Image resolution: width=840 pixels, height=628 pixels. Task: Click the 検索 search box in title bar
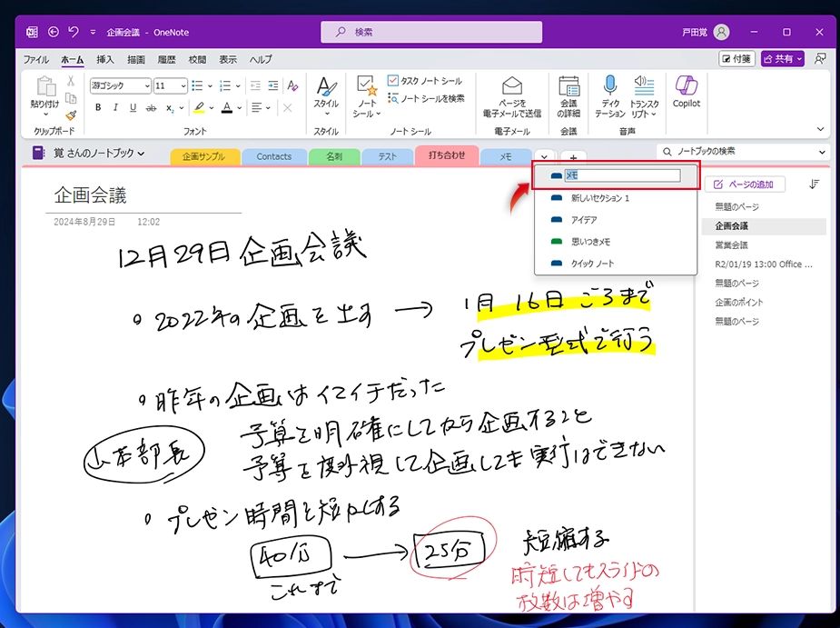[x=431, y=32]
